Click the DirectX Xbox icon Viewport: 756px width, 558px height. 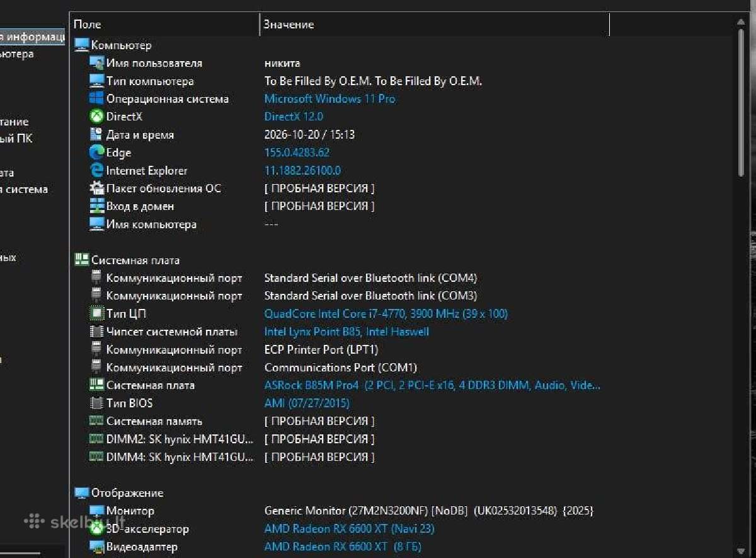[96, 117]
